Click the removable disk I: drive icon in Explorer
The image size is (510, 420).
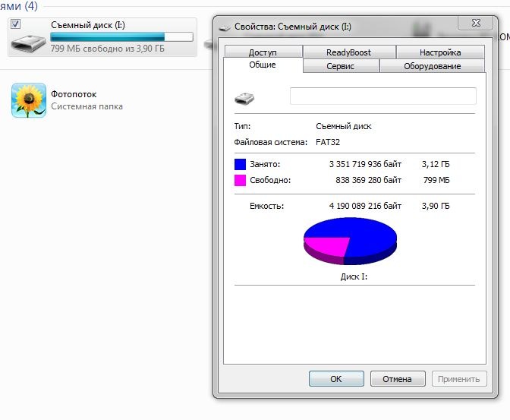[x=28, y=43]
